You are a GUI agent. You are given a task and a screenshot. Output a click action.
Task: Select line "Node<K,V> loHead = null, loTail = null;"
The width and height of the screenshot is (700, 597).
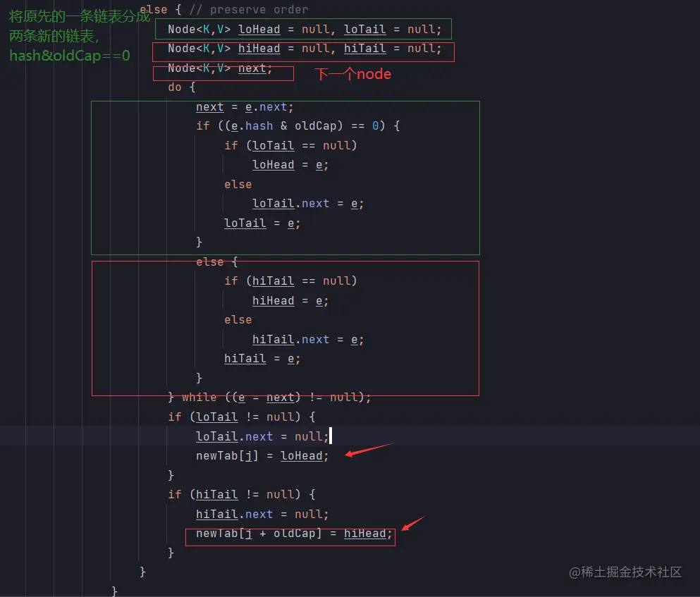[305, 30]
